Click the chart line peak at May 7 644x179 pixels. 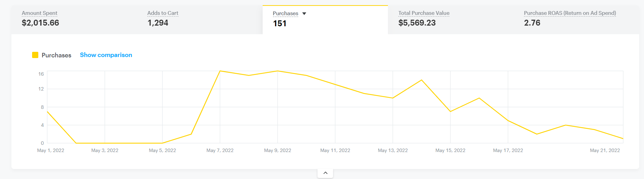tap(220, 71)
